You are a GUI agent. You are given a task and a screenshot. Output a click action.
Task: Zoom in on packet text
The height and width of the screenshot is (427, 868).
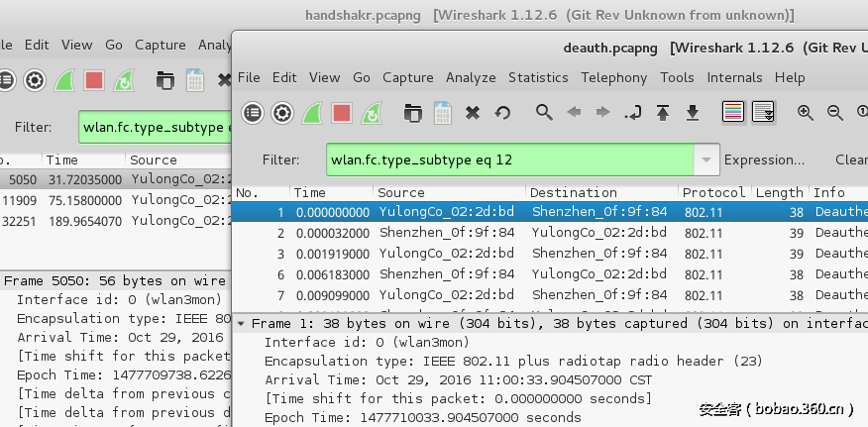click(x=805, y=113)
